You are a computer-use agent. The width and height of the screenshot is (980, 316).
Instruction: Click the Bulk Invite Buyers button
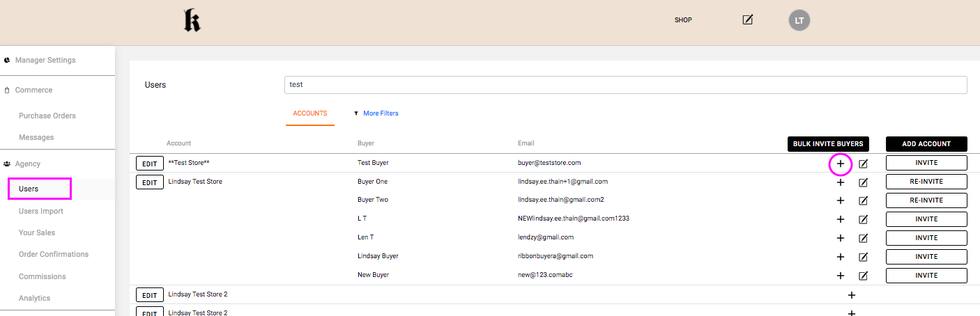pyautogui.click(x=828, y=144)
